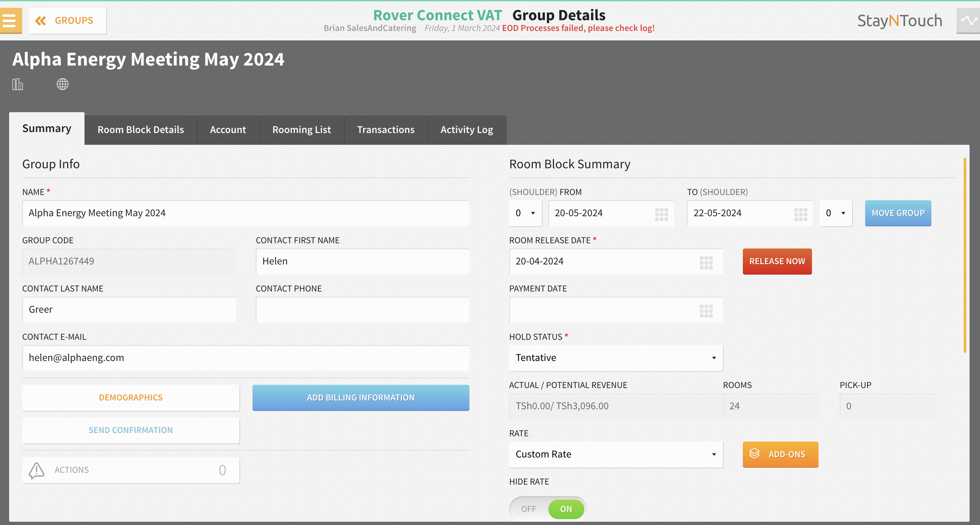Click Add Billing Information button

pos(360,397)
